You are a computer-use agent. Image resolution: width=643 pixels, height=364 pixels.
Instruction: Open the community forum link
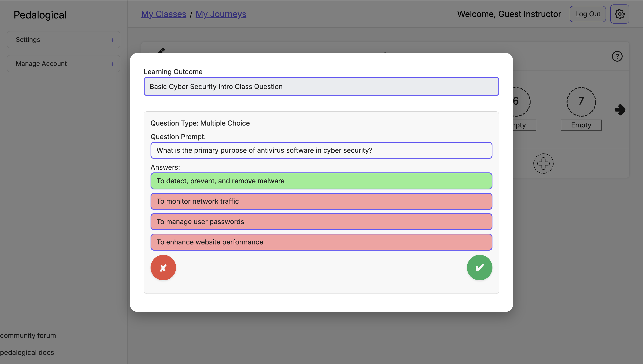click(28, 335)
